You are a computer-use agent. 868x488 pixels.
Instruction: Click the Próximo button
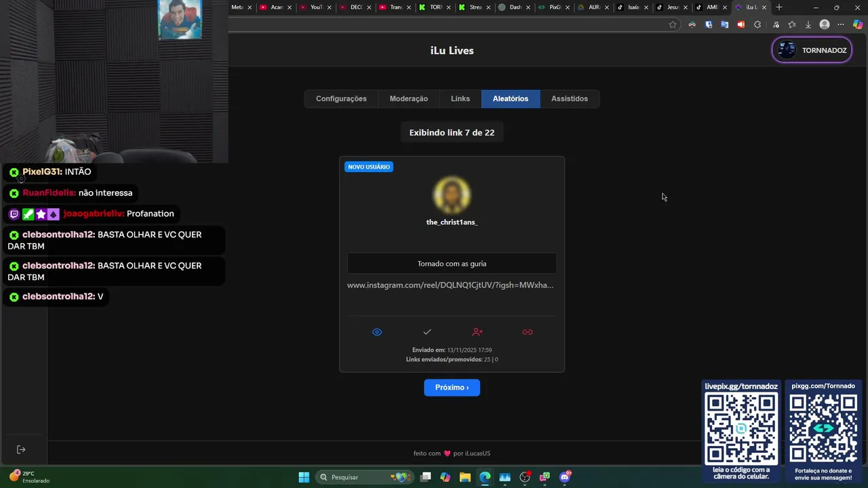tap(452, 388)
